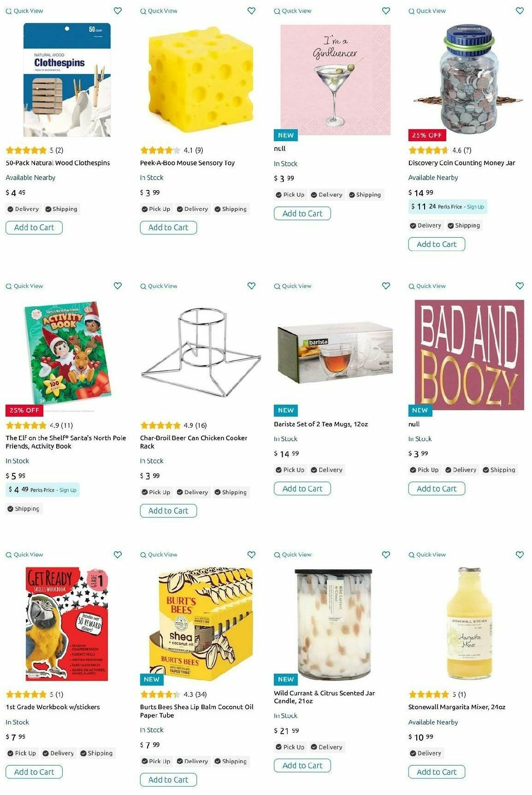Sign up for Coin Jar Perks Price
Image resolution: width=532 pixels, height=795 pixels.
point(475,207)
